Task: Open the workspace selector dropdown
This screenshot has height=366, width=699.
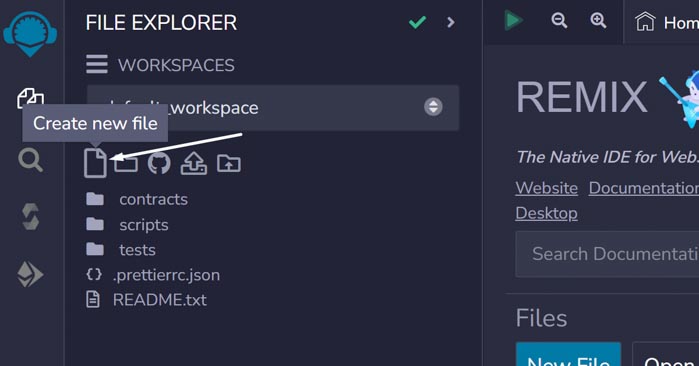Action: 273,108
